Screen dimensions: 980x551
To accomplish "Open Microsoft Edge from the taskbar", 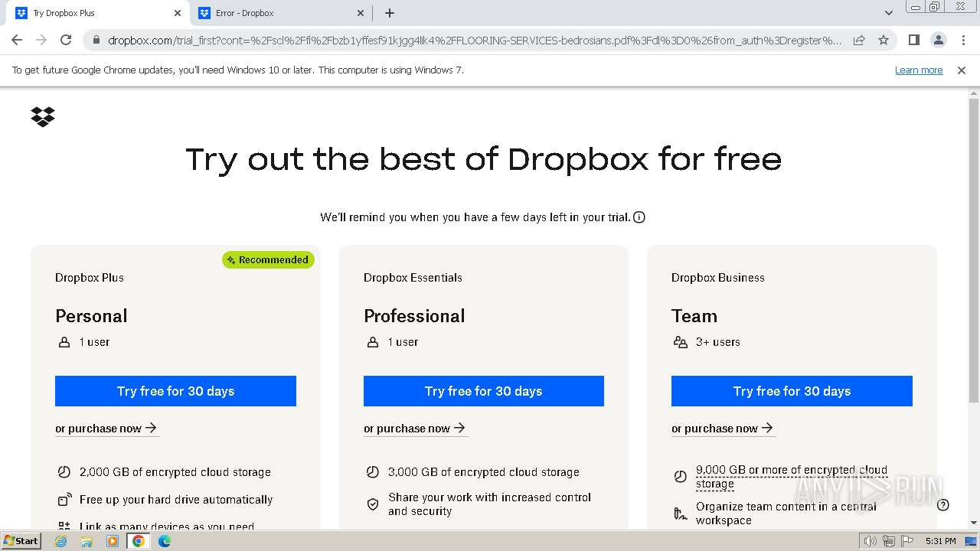I will click(164, 541).
